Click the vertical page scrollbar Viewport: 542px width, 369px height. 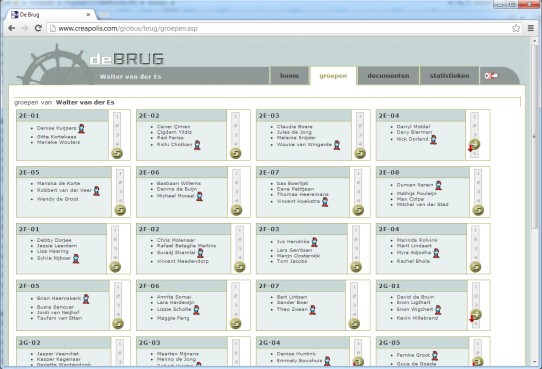click(534, 200)
